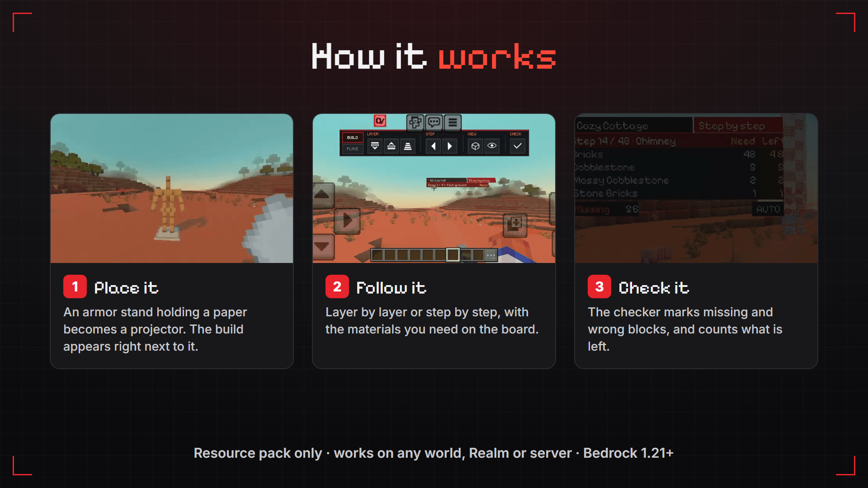868x488 pixels.
Task: Select the PLACE mode tab
Action: pos(353,149)
